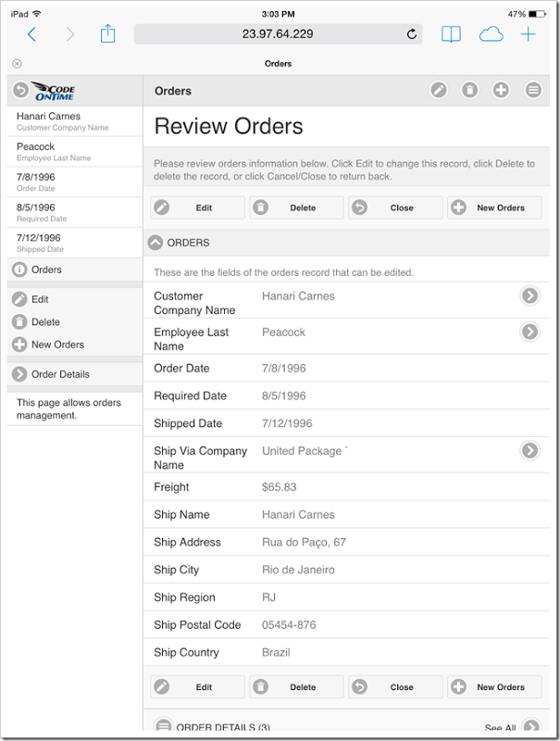
Task: Click Ship Name value Hanari Carnes
Action: 298,514
